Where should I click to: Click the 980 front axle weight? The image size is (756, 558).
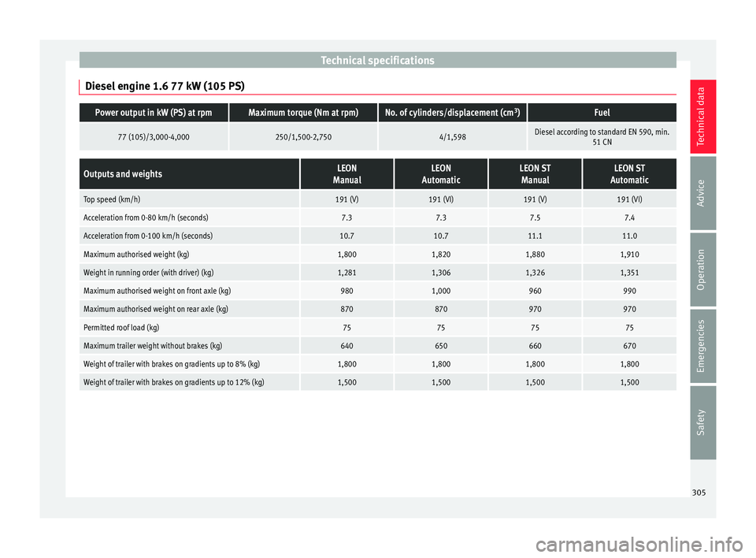346,291
